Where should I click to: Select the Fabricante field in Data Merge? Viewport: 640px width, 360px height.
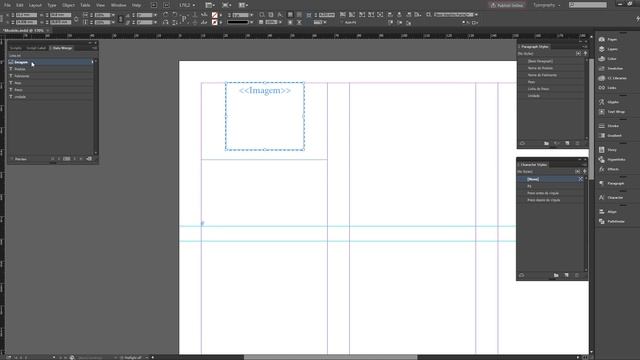click(51, 76)
